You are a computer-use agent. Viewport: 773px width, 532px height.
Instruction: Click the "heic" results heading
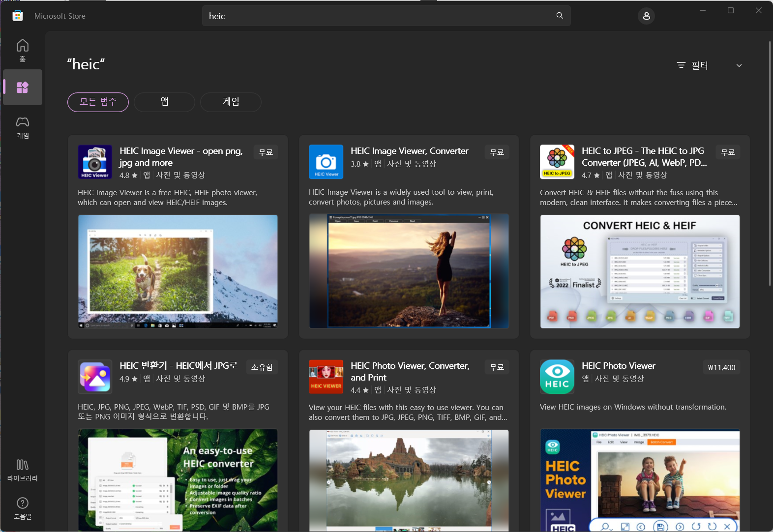86,64
